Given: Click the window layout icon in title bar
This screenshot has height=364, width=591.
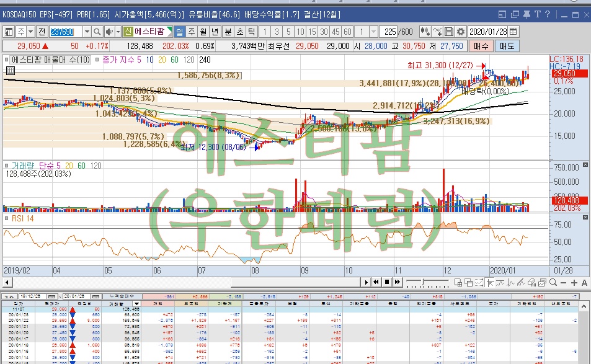Looking at the screenshot, I should point(502,14).
